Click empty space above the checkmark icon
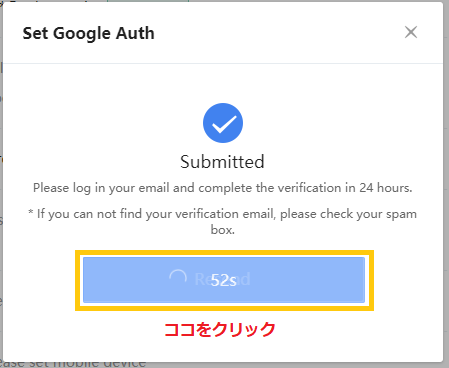 (223, 83)
